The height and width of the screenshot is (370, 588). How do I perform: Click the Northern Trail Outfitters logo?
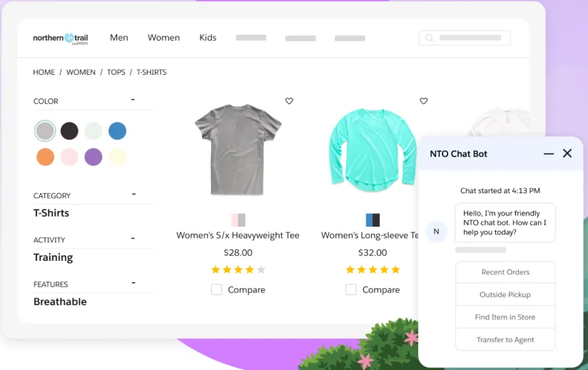pos(60,38)
